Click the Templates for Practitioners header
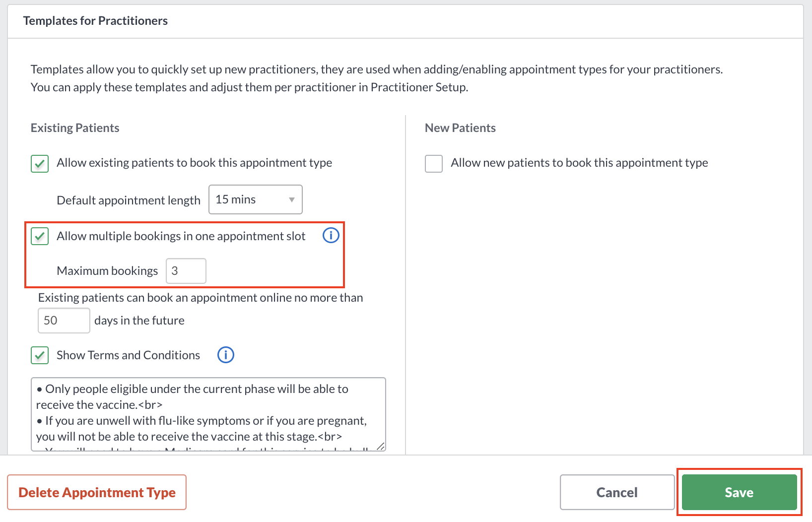 tap(95, 21)
